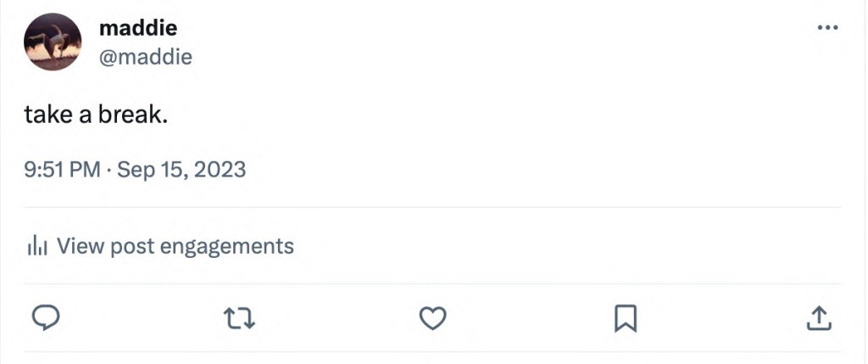Open the three-dot more options menu
Viewport: 868px width, 364px height.
point(826,28)
